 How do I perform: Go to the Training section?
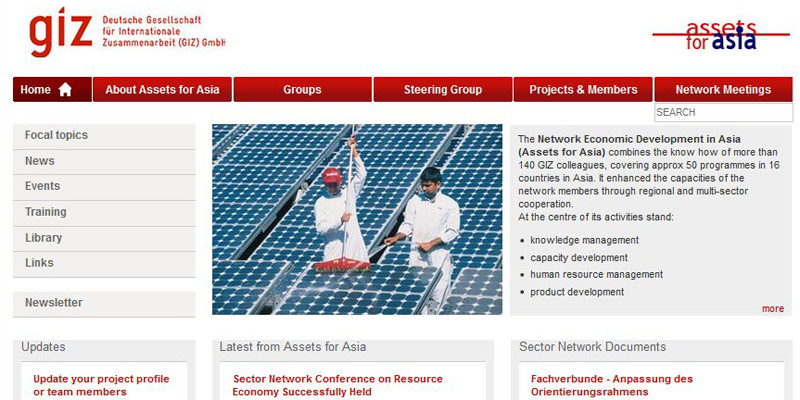tap(46, 212)
